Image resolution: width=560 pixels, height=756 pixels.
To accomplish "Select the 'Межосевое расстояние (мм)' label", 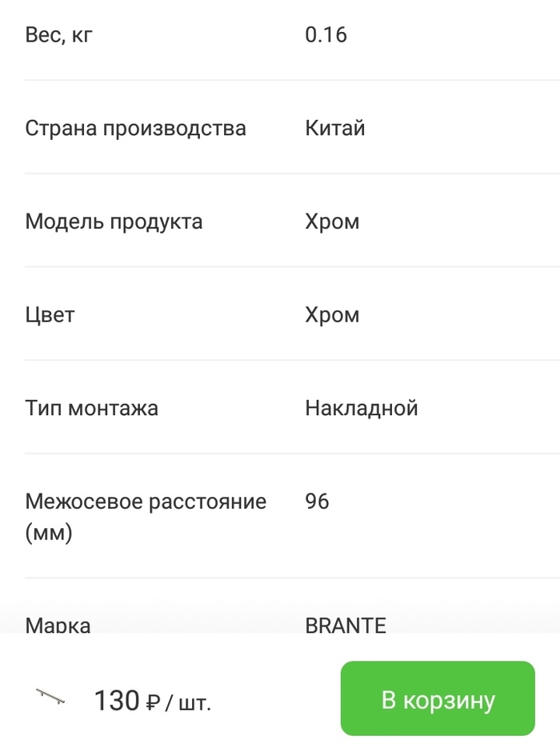I will point(146,502).
